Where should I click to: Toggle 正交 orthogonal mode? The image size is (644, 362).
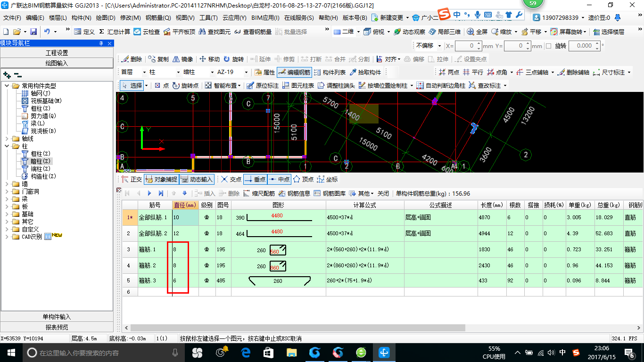132,180
